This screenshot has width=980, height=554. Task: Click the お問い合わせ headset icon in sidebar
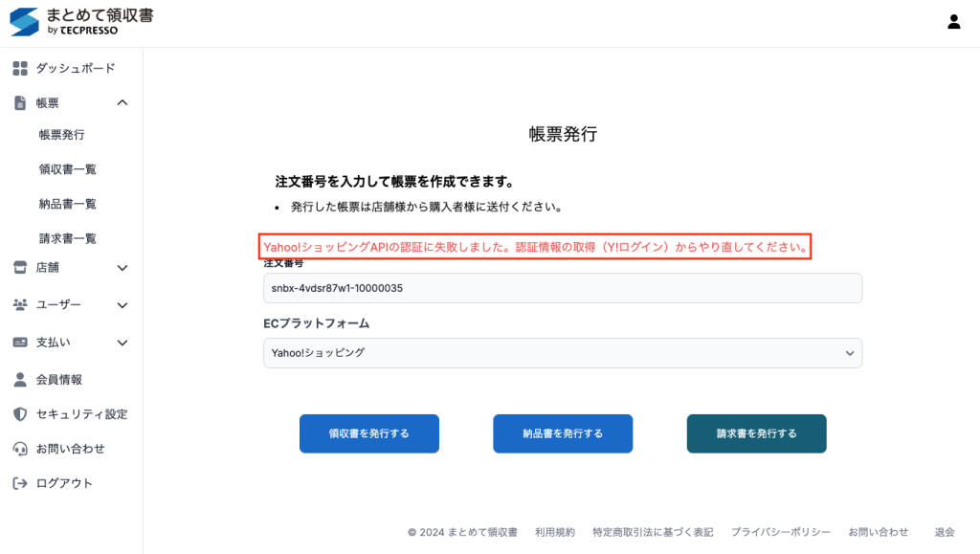20,449
